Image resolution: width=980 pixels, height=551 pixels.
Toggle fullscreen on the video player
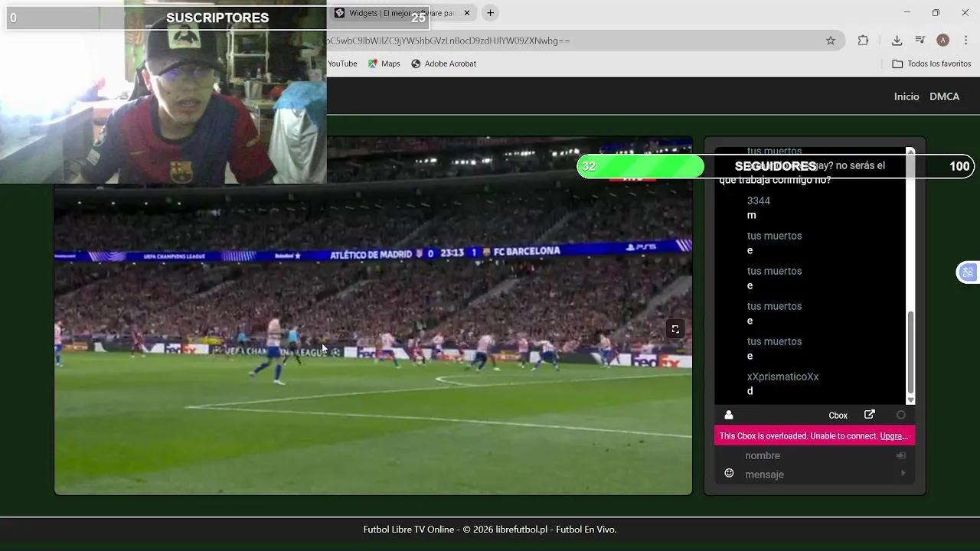tap(675, 329)
